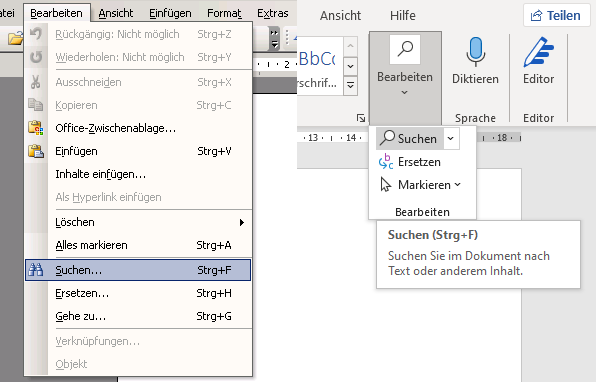Click the Diktieren button label
Screen dimensions: 596x382
pyautogui.click(x=475, y=79)
